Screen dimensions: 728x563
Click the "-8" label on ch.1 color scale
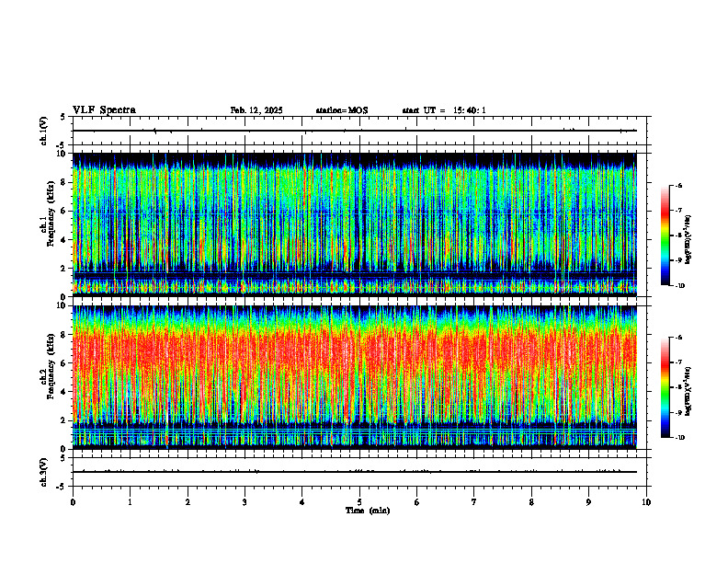[678, 236]
